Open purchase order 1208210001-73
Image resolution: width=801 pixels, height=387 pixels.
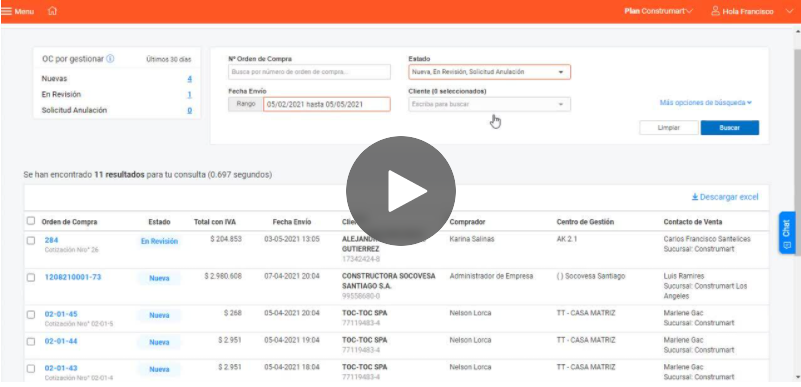pyautogui.click(x=73, y=277)
